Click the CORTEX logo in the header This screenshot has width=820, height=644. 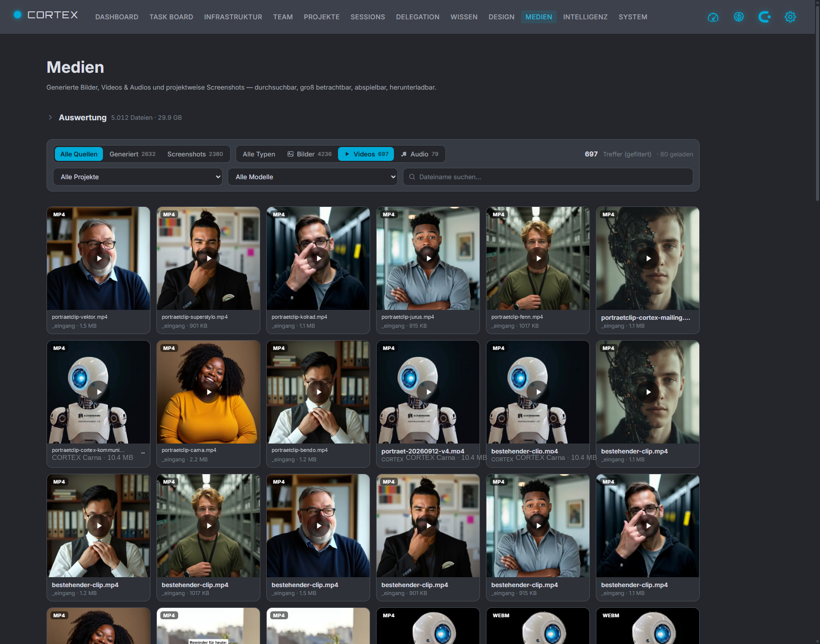coord(46,15)
